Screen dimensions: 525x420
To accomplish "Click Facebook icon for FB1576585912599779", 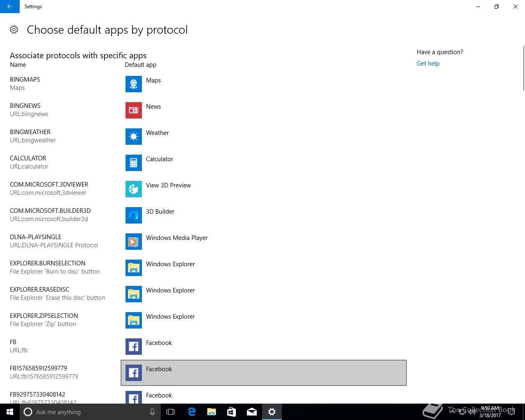I will pyautogui.click(x=134, y=373).
